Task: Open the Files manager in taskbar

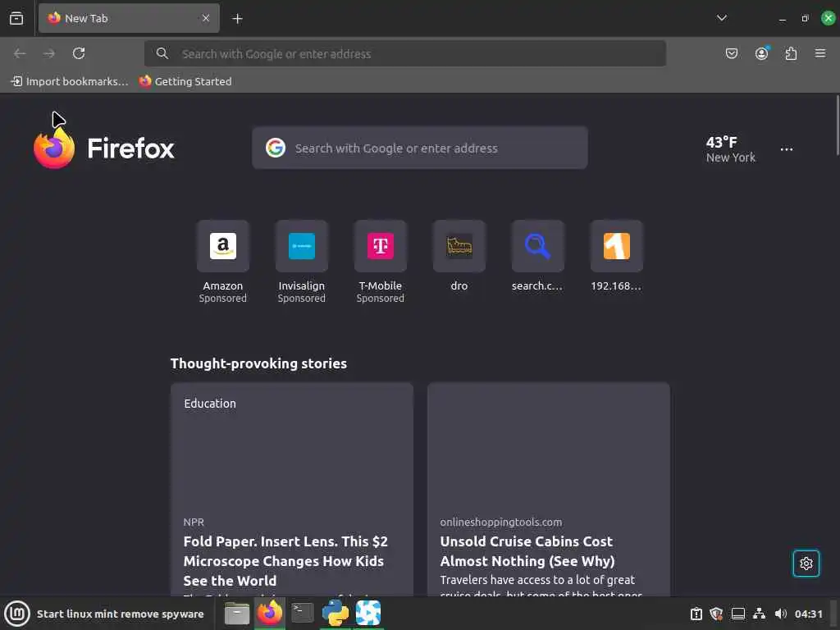Action: [x=237, y=614]
